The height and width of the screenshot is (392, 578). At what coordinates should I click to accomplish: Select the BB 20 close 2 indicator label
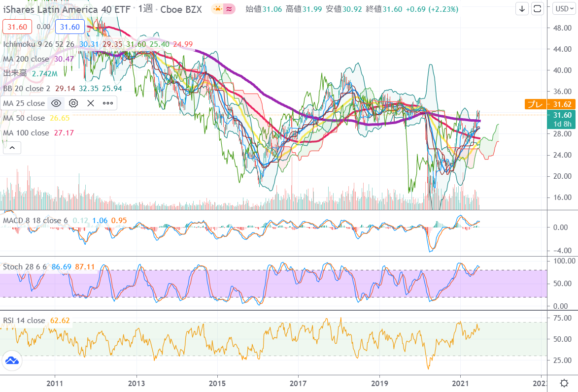(x=27, y=89)
